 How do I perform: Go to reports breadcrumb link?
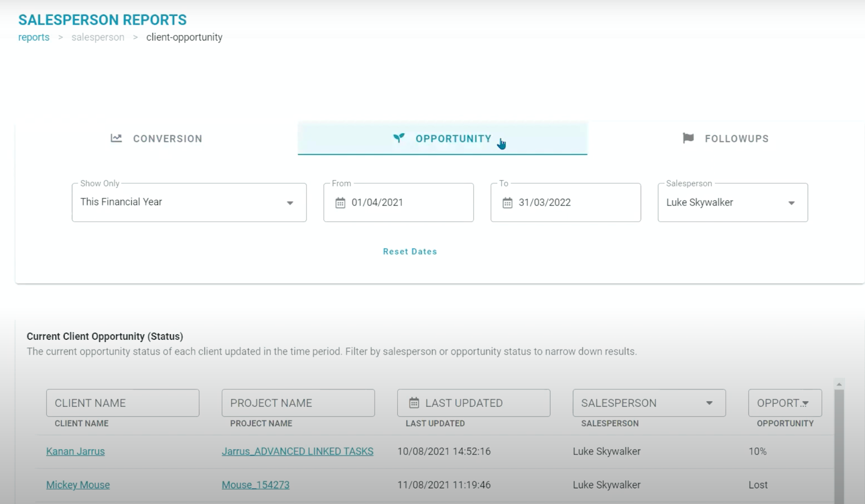pyautogui.click(x=34, y=37)
